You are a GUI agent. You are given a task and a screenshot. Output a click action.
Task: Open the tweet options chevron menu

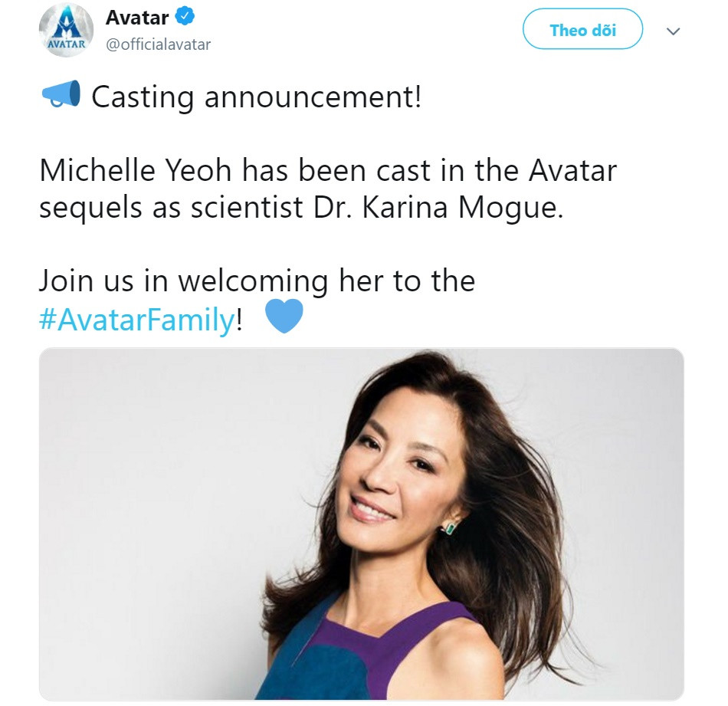(x=673, y=31)
